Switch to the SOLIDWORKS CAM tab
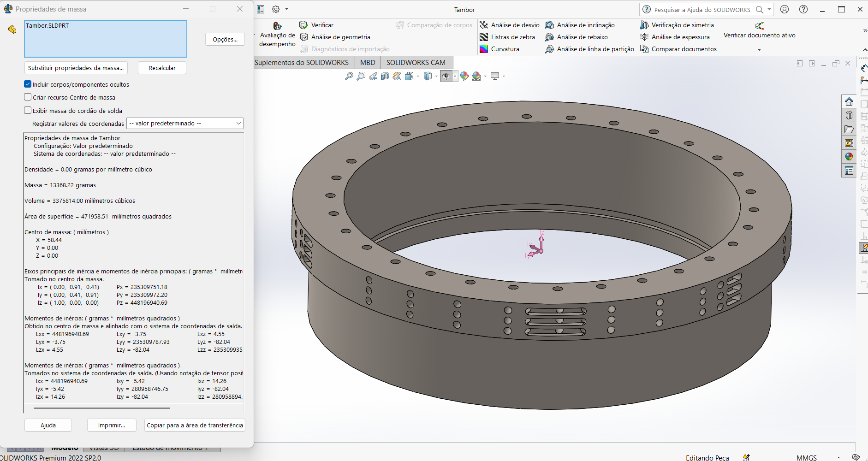The width and height of the screenshot is (868, 461). (416, 63)
